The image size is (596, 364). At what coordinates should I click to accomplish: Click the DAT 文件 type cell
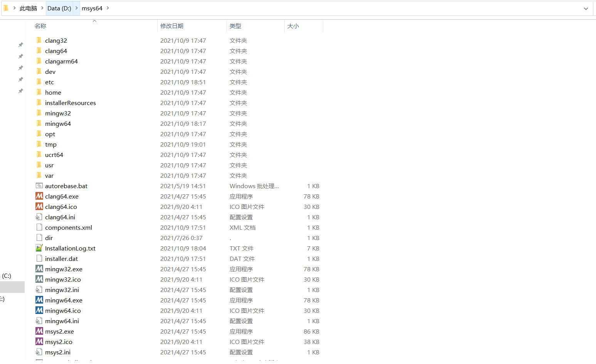click(x=242, y=259)
